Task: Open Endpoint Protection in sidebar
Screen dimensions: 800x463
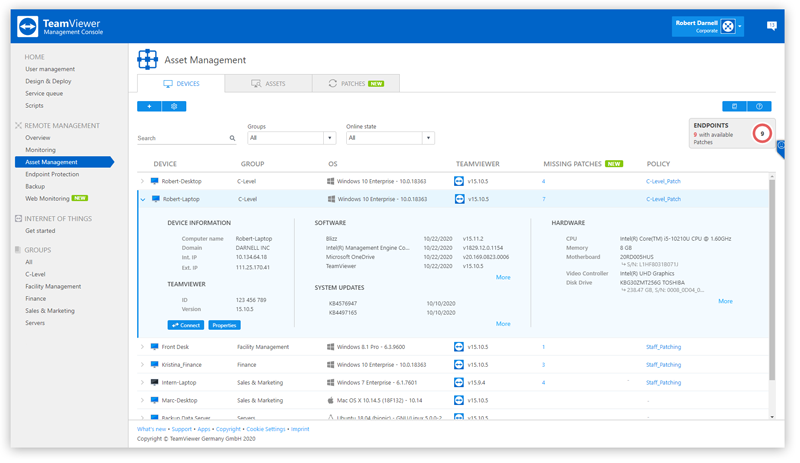Action: pos(52,175)
